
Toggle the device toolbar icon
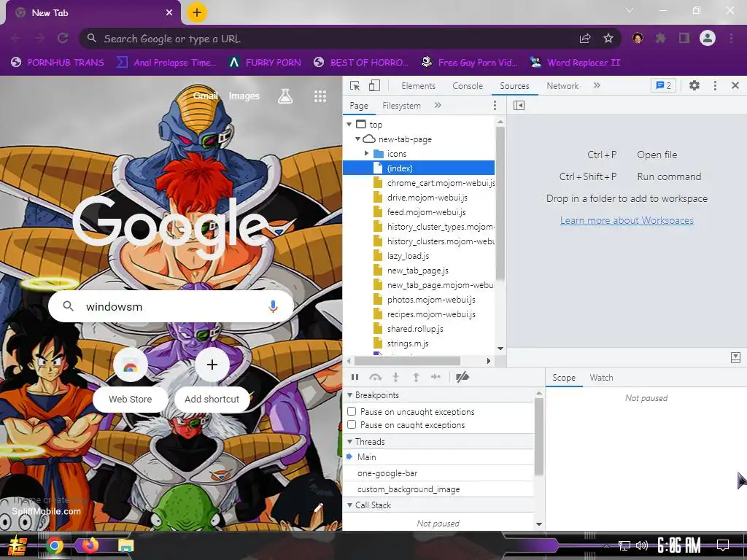[374, 86]
